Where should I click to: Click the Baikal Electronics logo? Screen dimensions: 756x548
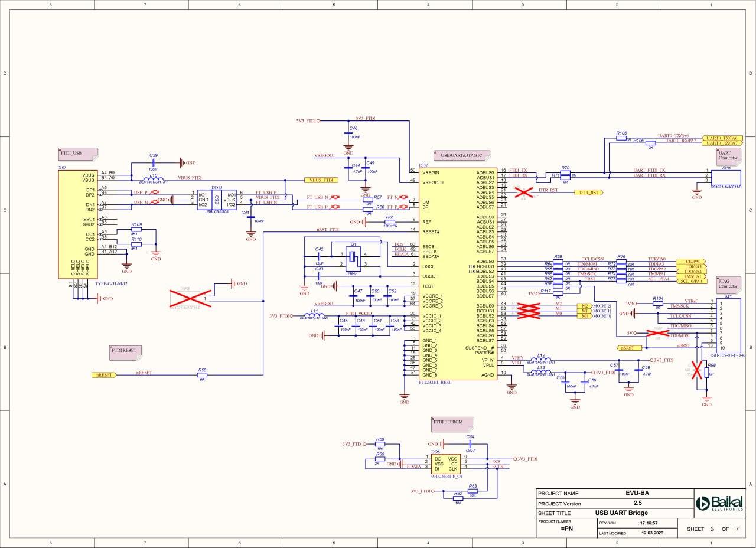(x=719, y=503)
